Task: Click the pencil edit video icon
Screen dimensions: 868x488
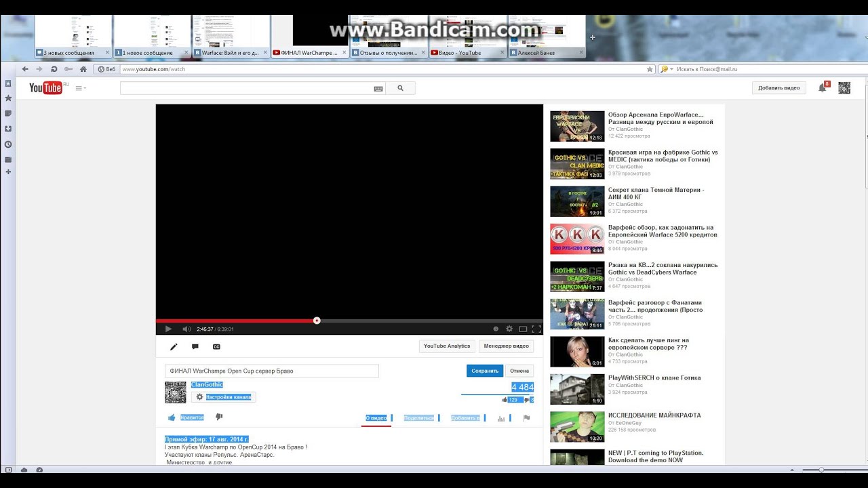Action: (174, 346)
